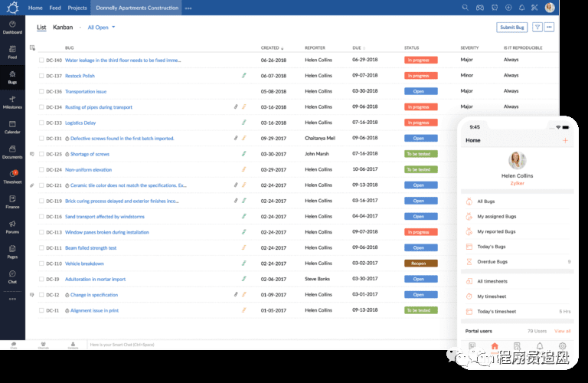
Task: Select the Bugs sidebar icon
Action: tap(12, 77)
